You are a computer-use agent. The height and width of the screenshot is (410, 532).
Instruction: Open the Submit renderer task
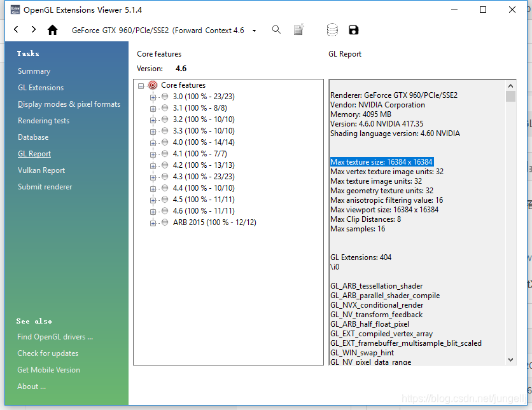coord(45,187)
